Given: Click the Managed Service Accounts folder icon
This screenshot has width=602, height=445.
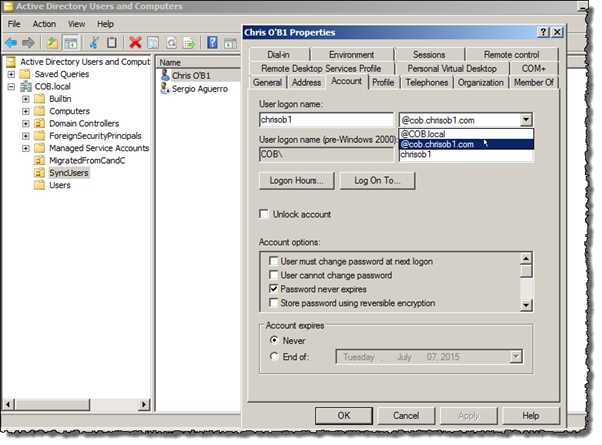Looking at the screenshot, I should [x=39, y=148].
